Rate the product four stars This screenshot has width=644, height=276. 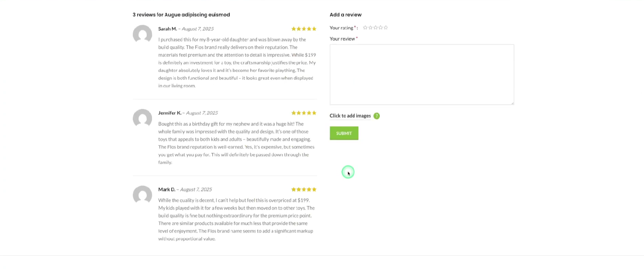[x=381, y=28]
